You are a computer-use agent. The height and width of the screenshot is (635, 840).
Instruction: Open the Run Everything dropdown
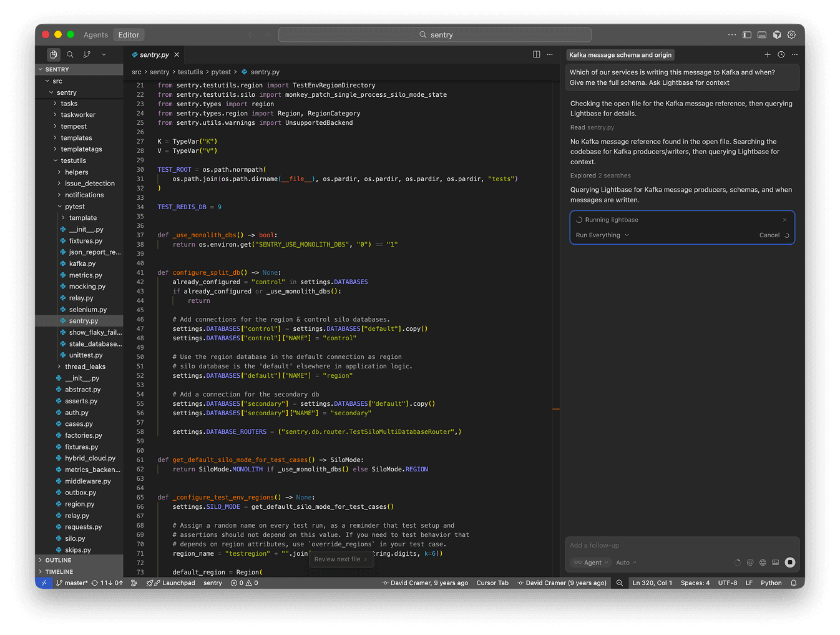pyautogui.click(x=602, y=235)
